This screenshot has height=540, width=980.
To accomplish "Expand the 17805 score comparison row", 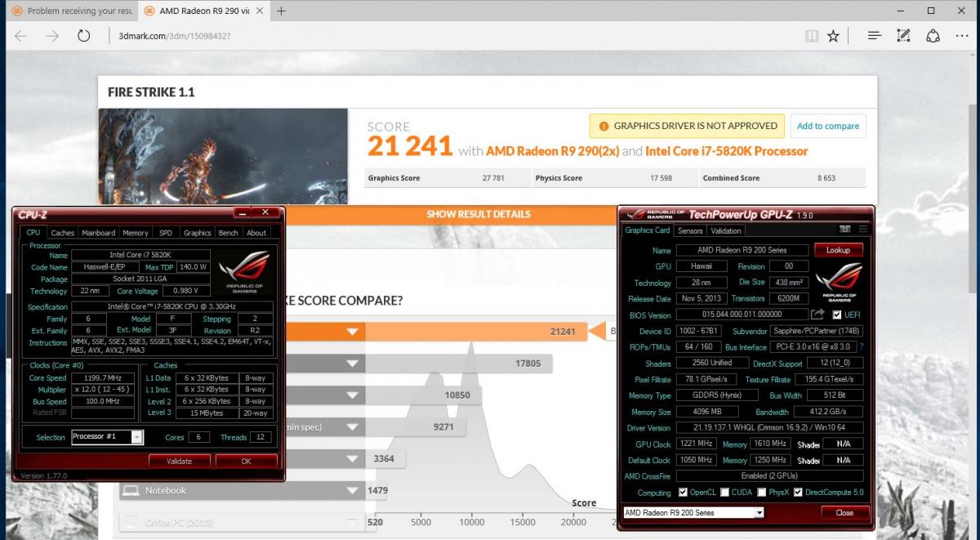I will point(352,364).
